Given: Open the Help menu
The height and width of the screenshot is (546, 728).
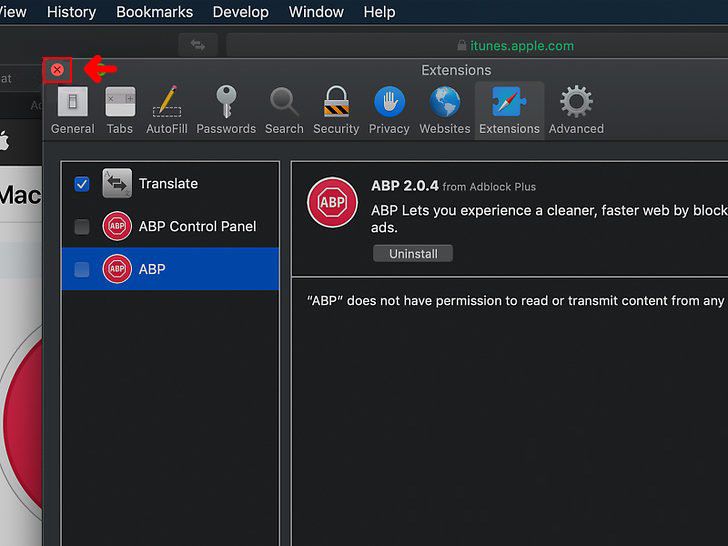Looking at the screenshot, I should [x=379, y=12].
